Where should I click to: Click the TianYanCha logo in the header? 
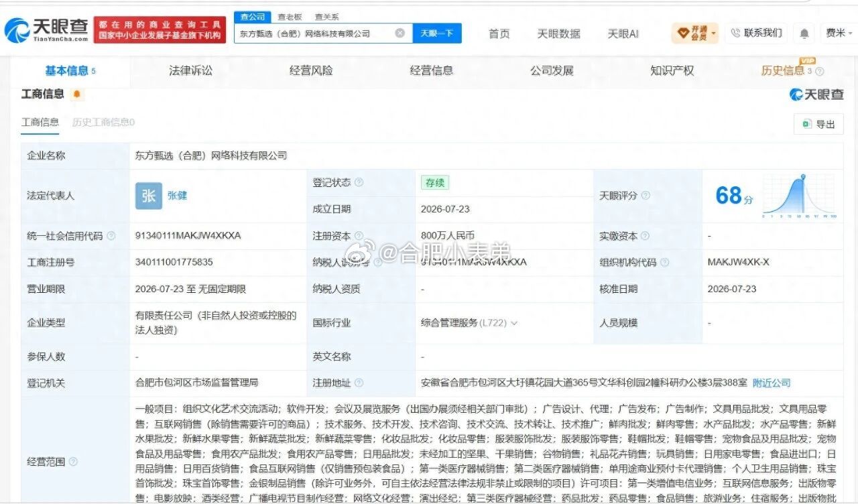[47, 30]
